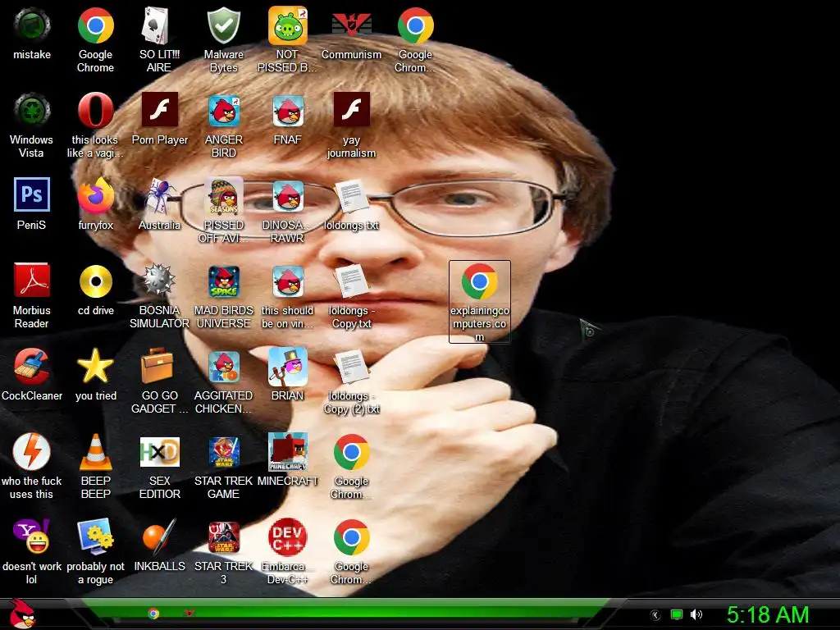The height and width of the screenshot is (630, 840).
Task: Open the 'Windows Vista' recycle bin icon
Action: 32,112
